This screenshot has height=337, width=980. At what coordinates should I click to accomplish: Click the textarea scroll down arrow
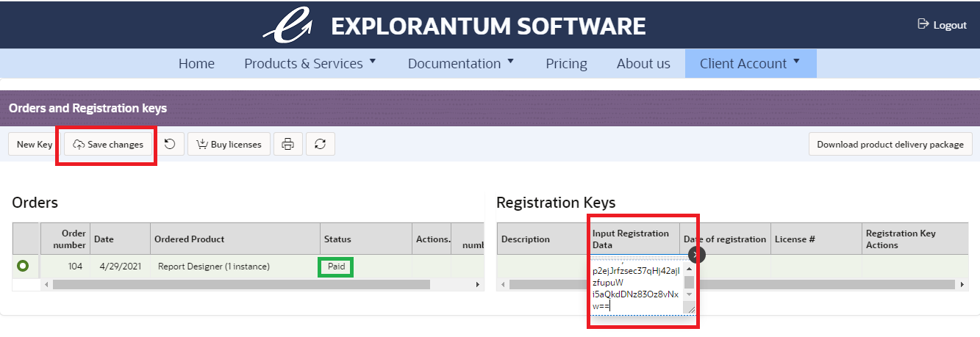click(x=690, y=294)
